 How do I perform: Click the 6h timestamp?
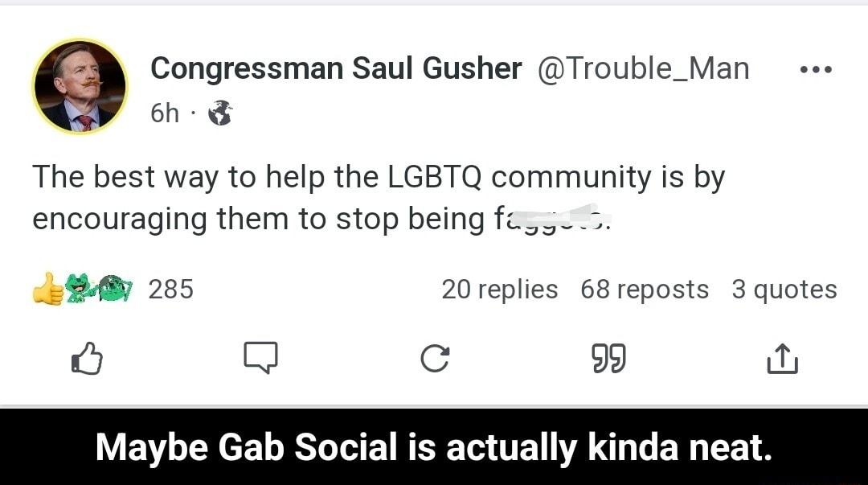[164, 113]
